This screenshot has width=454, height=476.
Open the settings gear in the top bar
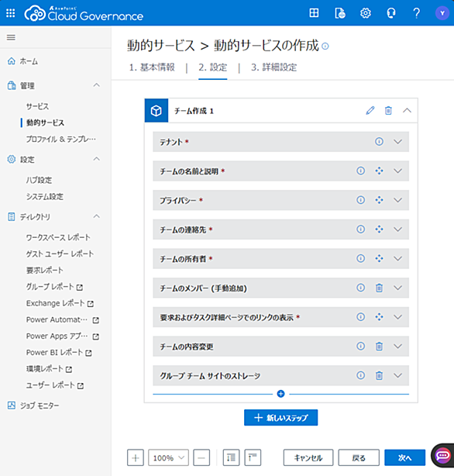tap(366, 13)
